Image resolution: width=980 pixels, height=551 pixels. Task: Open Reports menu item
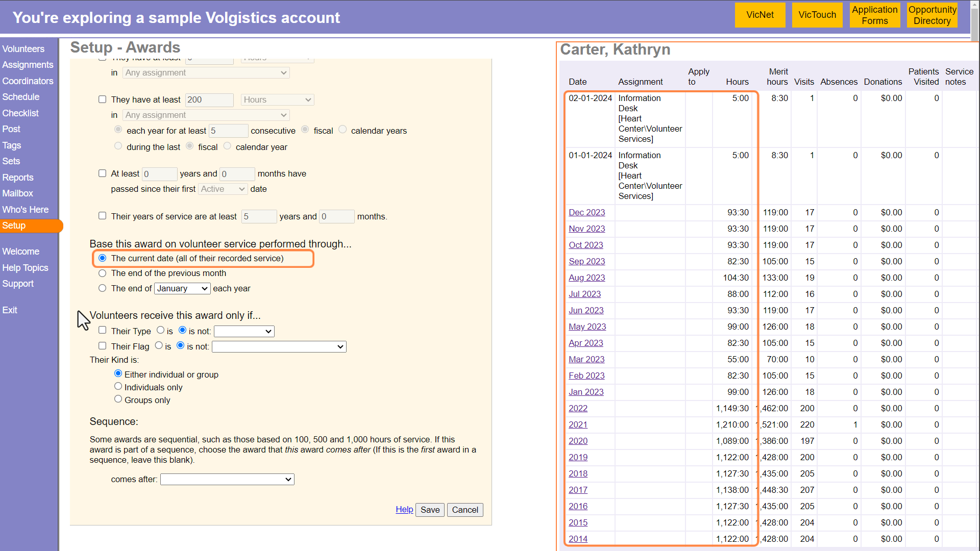(x=18, y=178)
